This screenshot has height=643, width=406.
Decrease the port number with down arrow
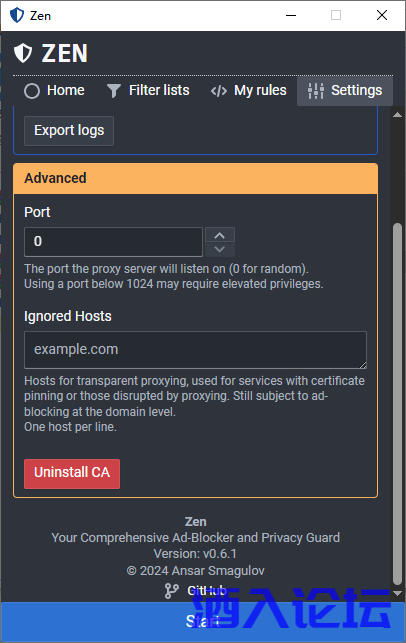tap(220, 249)
